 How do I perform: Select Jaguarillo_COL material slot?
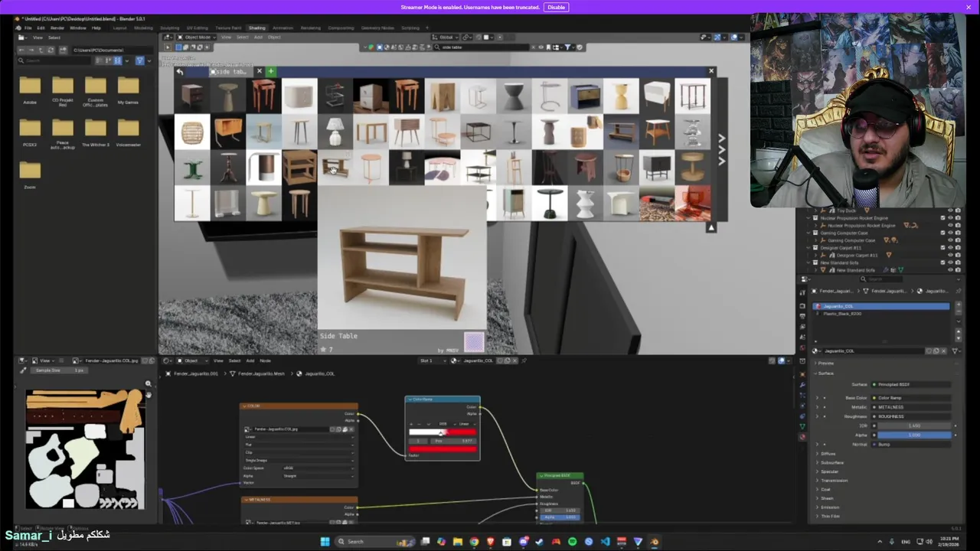(880, 306)
